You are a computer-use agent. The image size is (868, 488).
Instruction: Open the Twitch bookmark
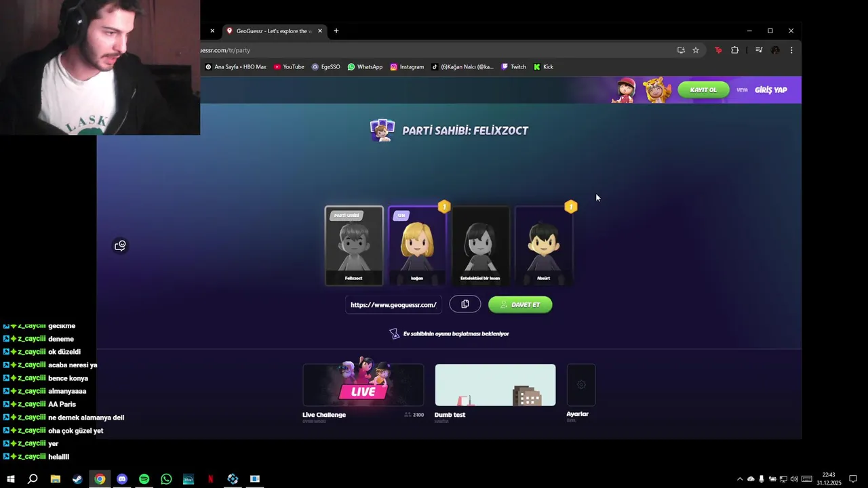pyautogui.click(x=513, y=67)
